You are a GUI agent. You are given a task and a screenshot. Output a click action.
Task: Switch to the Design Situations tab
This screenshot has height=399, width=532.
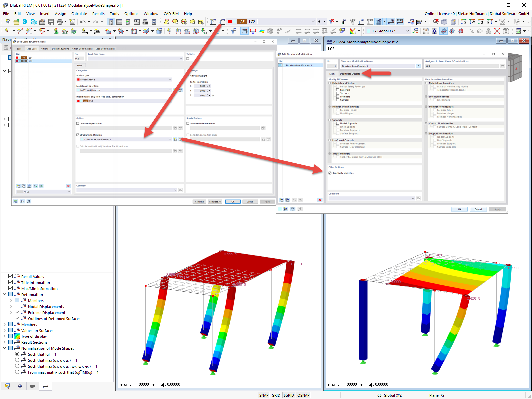pyautogui.click(x=61, y=49)
